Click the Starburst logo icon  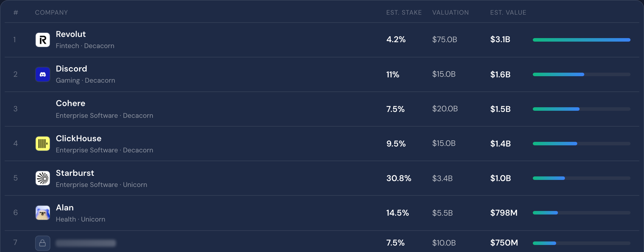coord(43,178)
